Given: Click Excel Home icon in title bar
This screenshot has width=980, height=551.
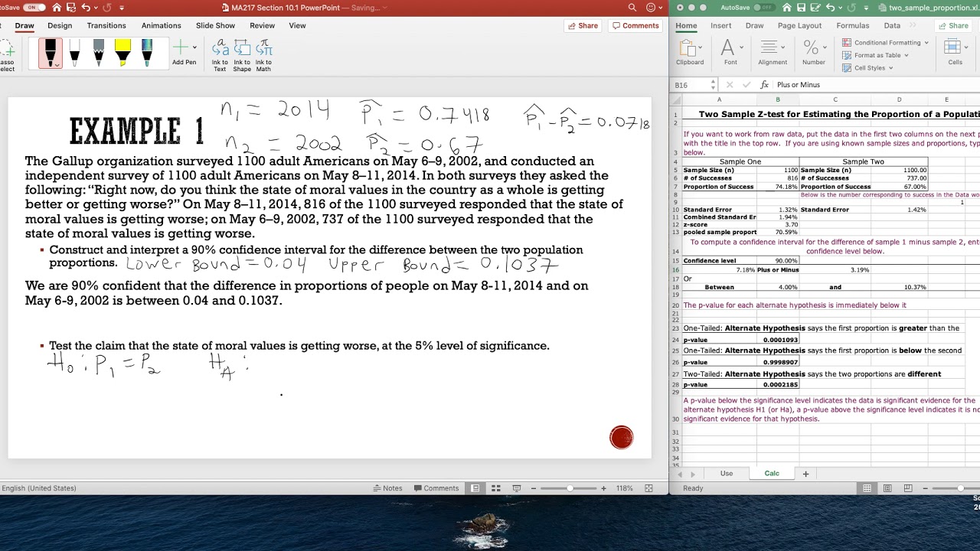Looking at the screenshot, I should click(786, 8).
